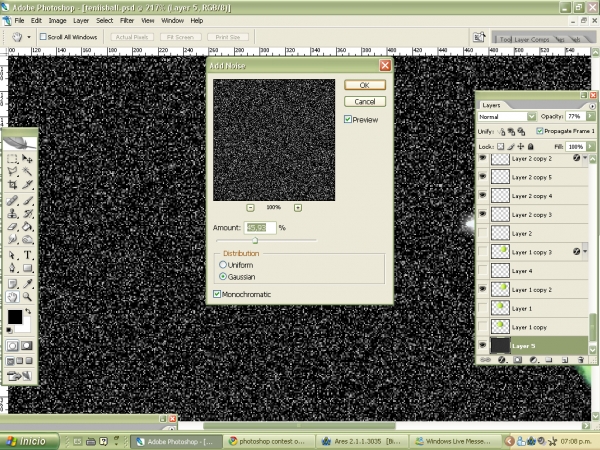Enable the Scroll All Windows checkbox
Screen dimensions: 600x450
pyautogui.click(x=43, y=37)
